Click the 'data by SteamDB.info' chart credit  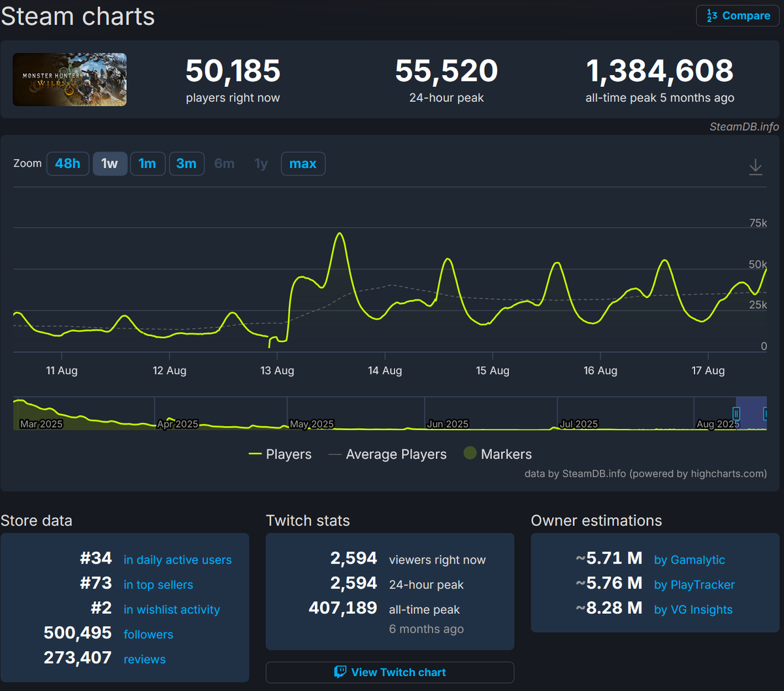[645, 473]
